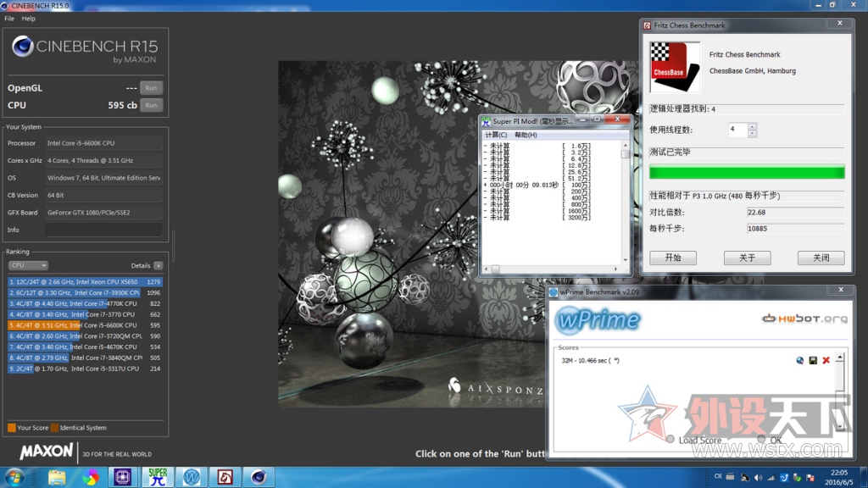Click the network signal tray icon
The width and height of the screenshot is (868, 488).
click(771, 478)
